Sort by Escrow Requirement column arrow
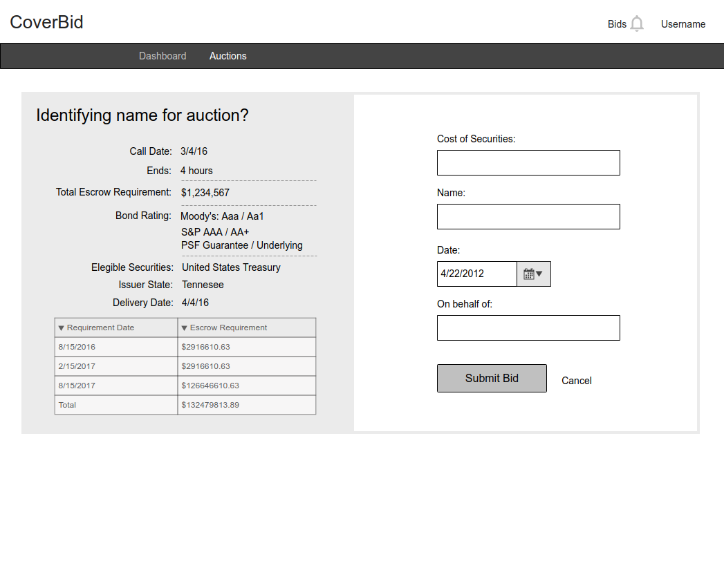Image resolution: width=724 pixels, height=588 pixels. [x=184, y=328]
